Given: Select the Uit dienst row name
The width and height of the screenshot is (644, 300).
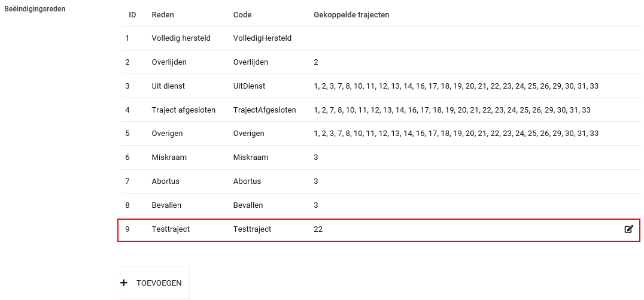Looking at the screenshot, I should click(x=169, y=86).
